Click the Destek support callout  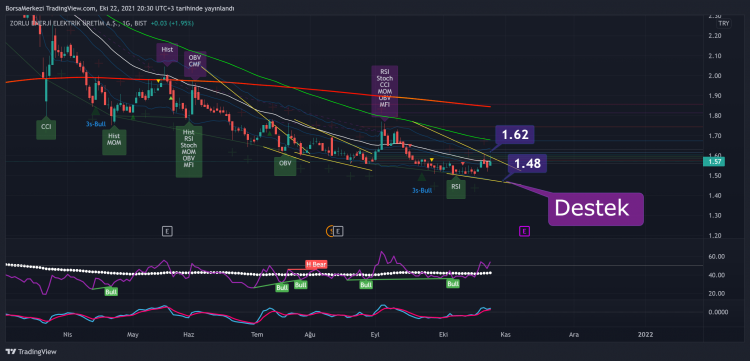(596, 209)
